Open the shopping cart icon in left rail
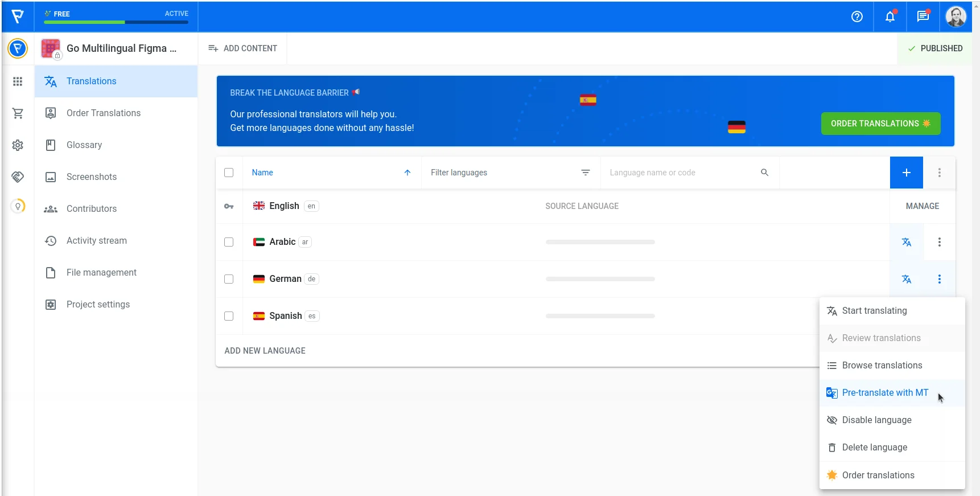Viewport: 980px width, 496px height. pyautogui.click(x=18, y=113)
